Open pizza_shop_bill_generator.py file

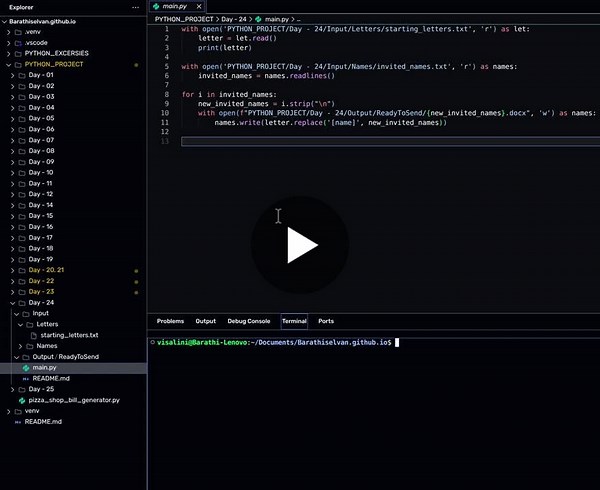click(74, 400)
